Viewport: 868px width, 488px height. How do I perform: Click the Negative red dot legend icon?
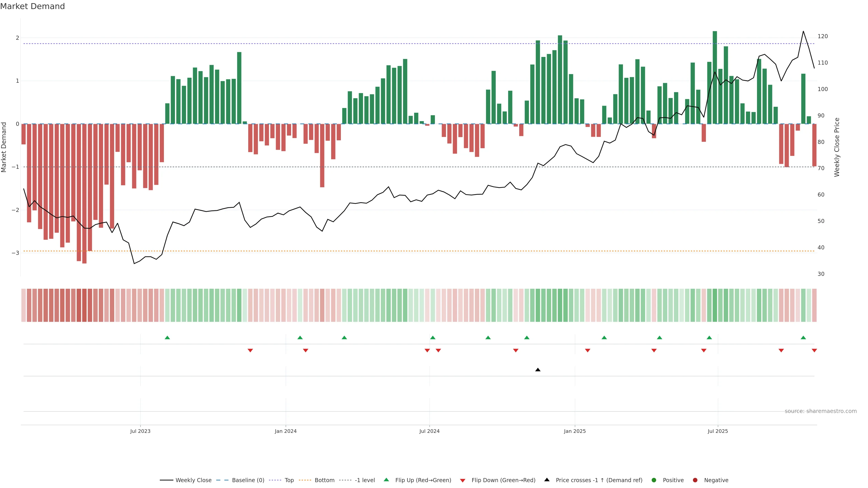[x=695, y=480]
